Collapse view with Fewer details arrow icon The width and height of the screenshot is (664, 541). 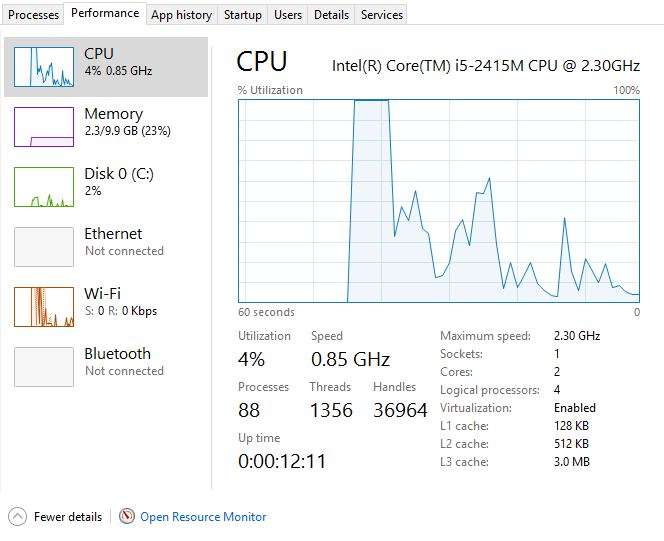tap(17, 517)
